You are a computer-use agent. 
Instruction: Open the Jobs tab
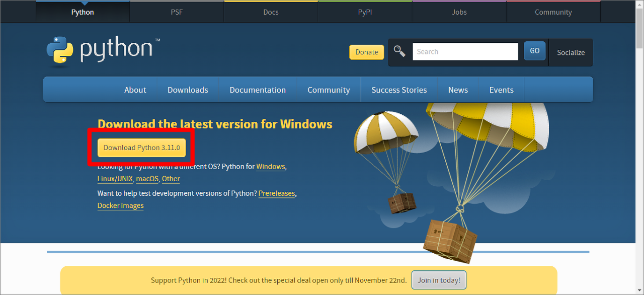tap(459, 12)
